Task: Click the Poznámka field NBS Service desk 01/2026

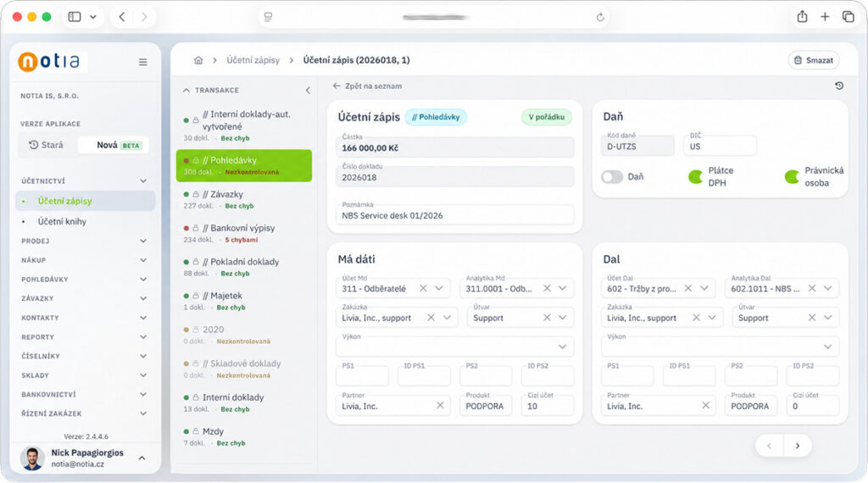Action: (x=454, y=215)
